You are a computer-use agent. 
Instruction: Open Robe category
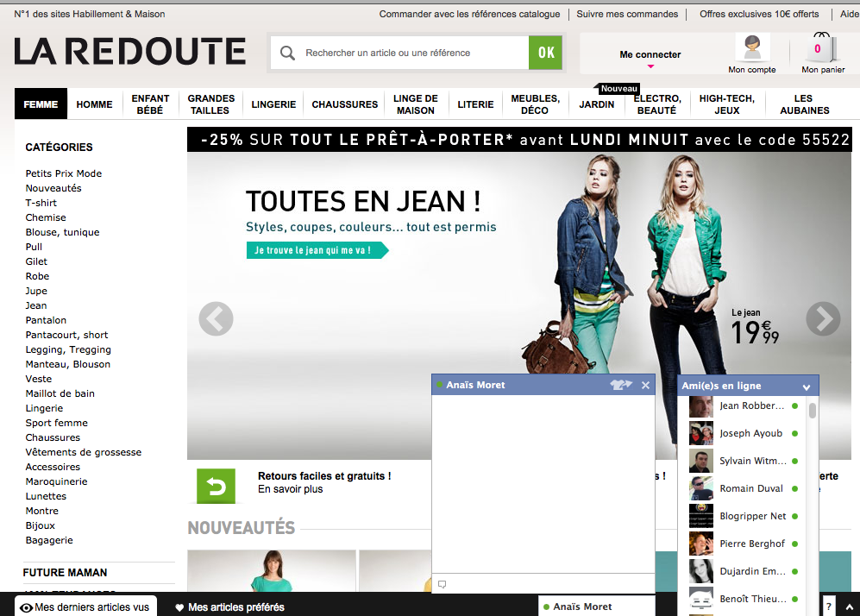[37, 276]
